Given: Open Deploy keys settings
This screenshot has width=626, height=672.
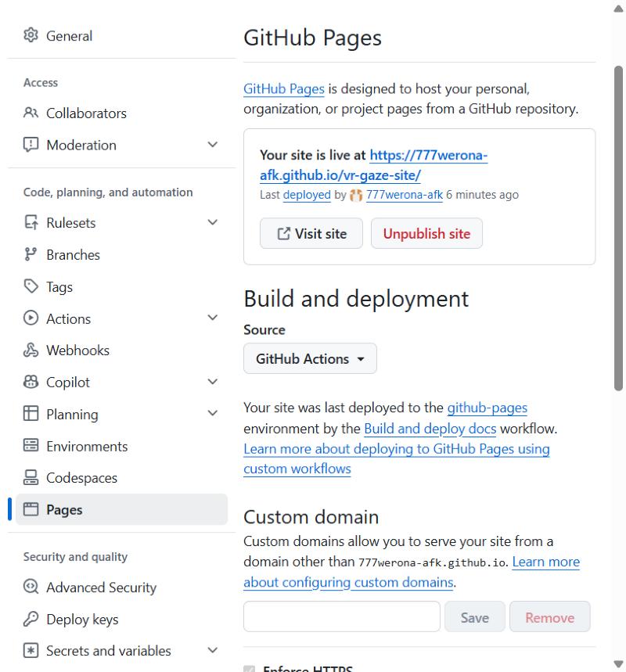Looking at the screenshot, I should tap(121, 619).
